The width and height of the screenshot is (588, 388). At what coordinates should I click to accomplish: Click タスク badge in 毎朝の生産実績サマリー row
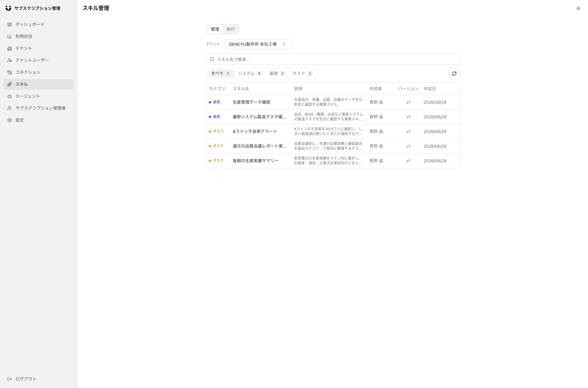[x=216, y=161]
